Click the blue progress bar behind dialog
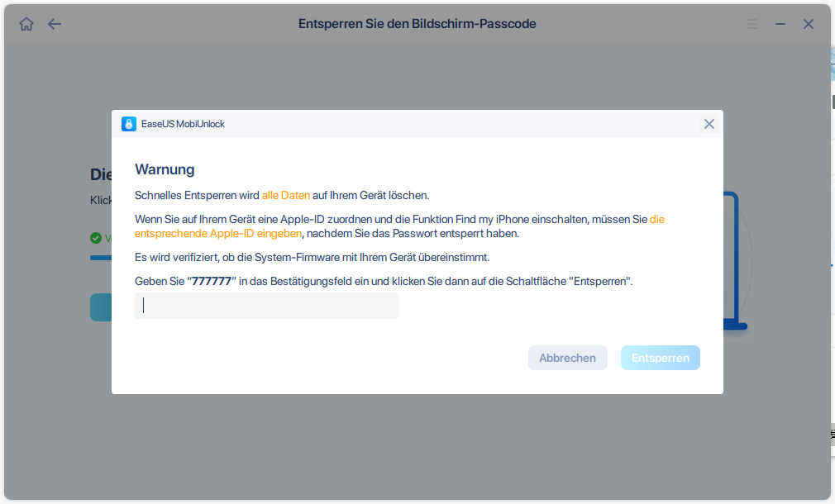 point(101,258)
